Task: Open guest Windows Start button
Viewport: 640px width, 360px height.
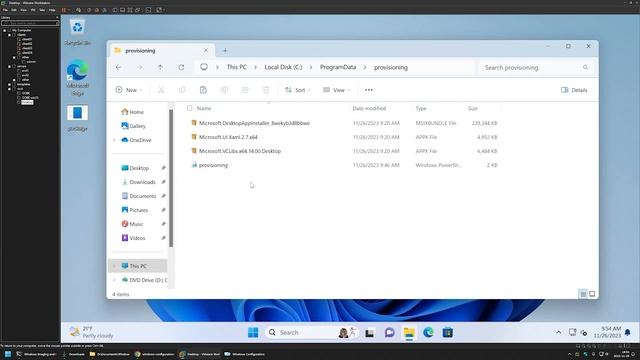Action: pyautogui.click(x=253, y=333)
